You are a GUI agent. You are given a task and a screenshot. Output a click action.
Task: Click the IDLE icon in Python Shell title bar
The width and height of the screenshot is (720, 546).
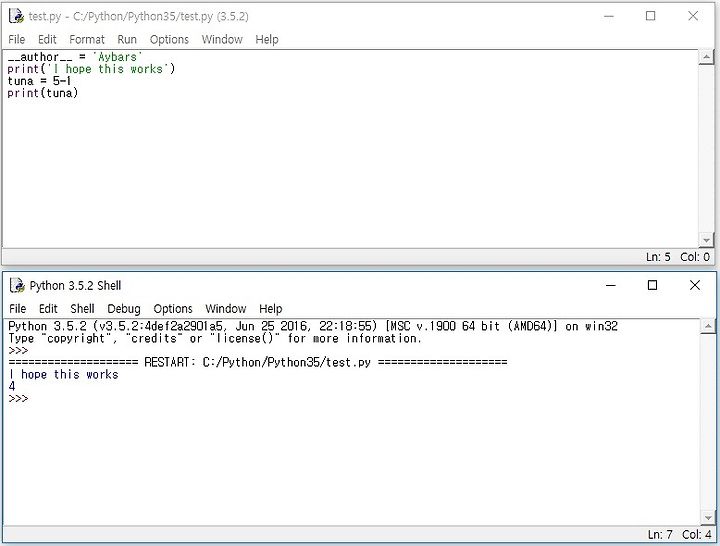coord(17,285)
